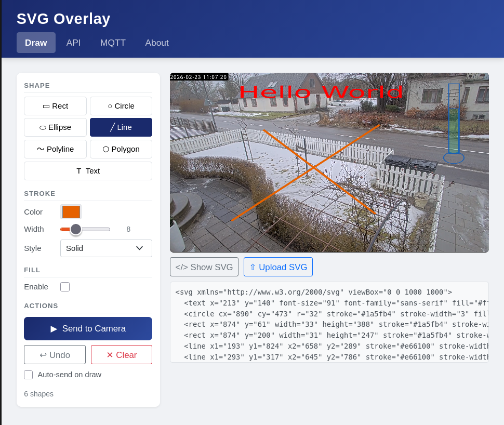Open the orange stroke color swatch
This screenshot has height=425, width=504.
(x=71, y=212)
